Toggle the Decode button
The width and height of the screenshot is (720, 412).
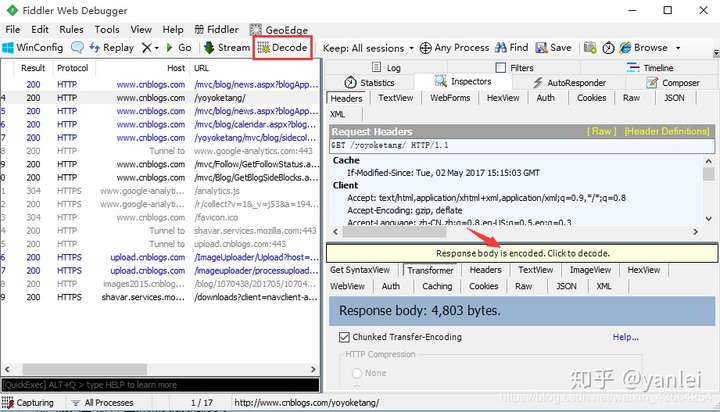click(282, 48)
